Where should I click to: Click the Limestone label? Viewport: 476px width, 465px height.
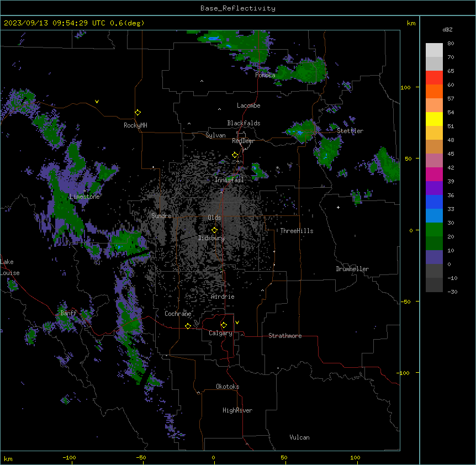point(84,197)
